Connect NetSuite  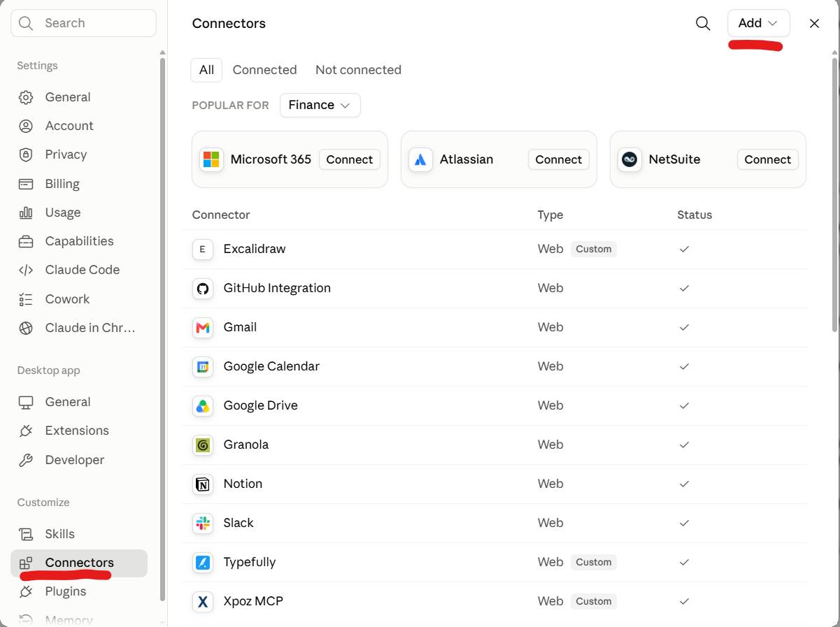[767, 159]
